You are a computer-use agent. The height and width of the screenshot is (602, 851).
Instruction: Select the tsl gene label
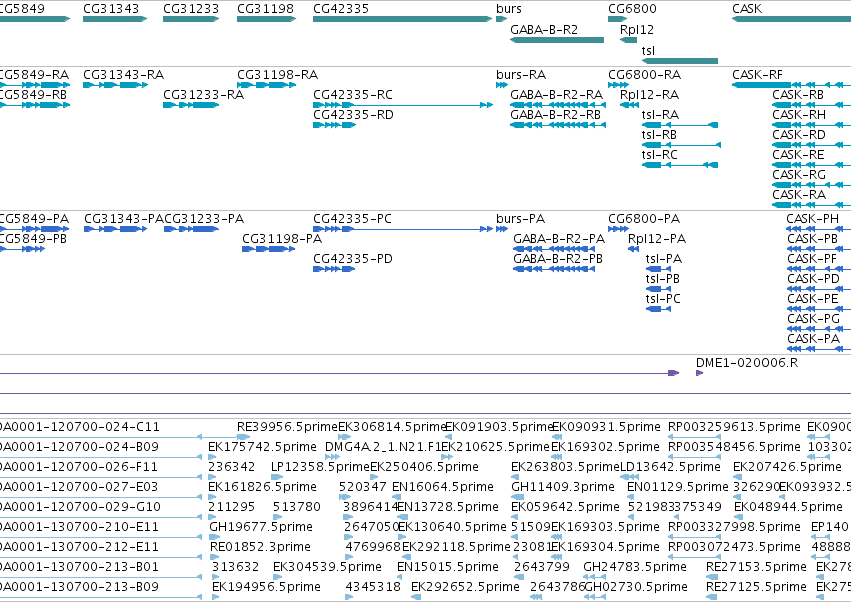pyautogui.click(x=648, y=50)
